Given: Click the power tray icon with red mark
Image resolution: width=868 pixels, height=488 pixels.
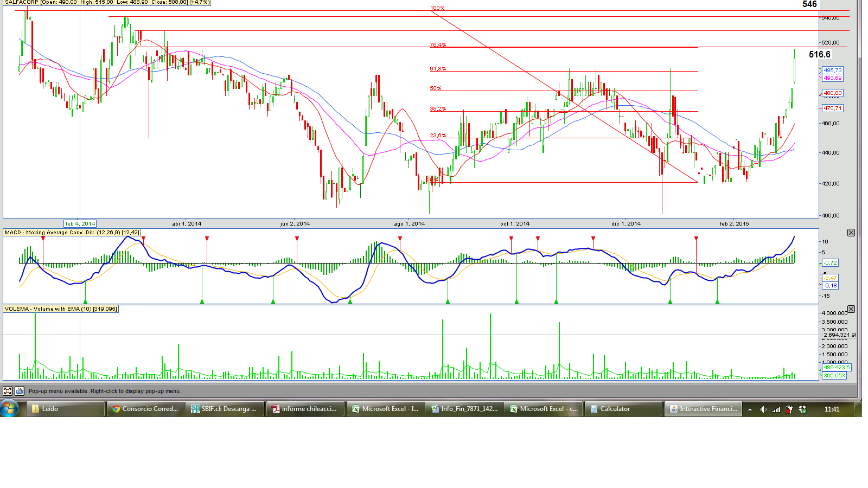Looking at the screenshot, I should tap(789, 409).
